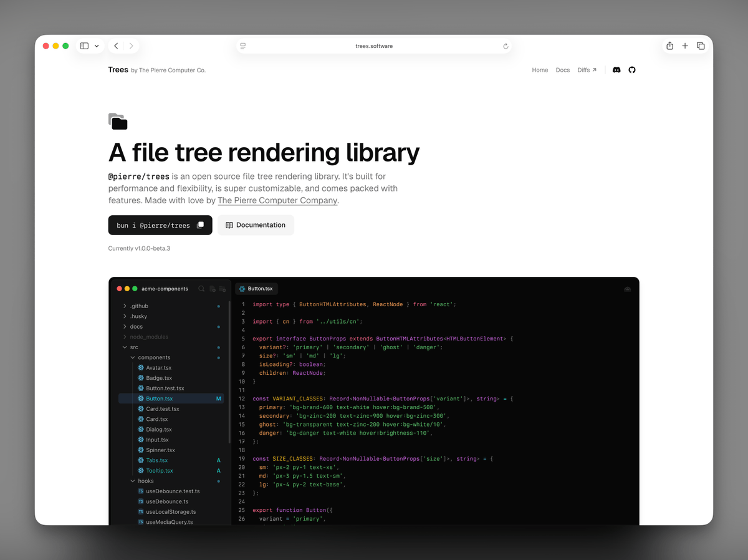The height and width of the screenshot is (560, 748).
Task: Expand the node_modules folder
Action: click(x=125, y=337)
